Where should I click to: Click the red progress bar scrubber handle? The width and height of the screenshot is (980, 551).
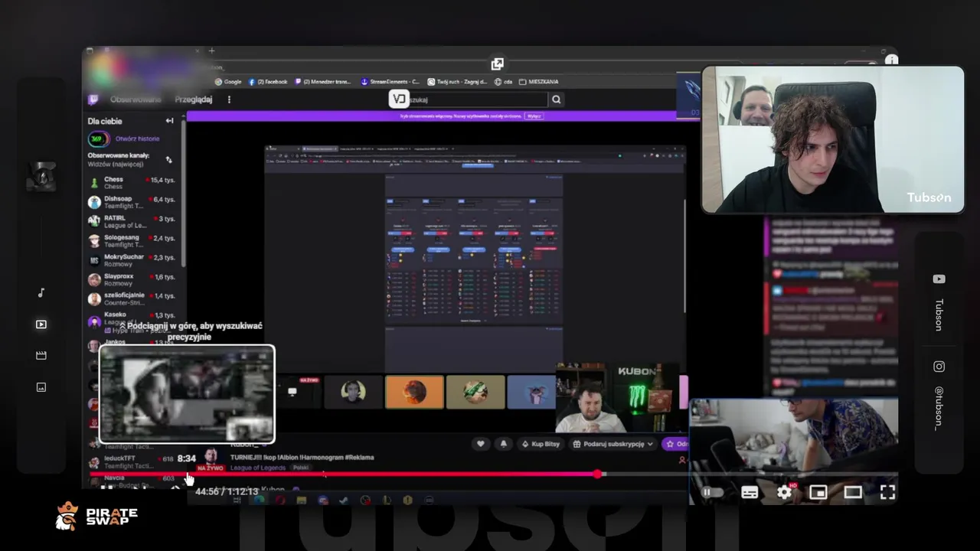[x=598, y=474]
